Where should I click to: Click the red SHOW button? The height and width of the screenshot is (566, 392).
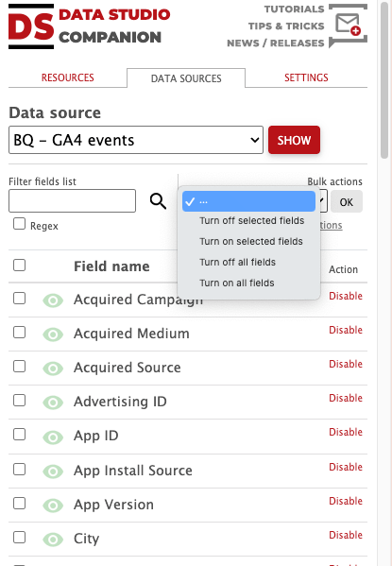point(294,140)
